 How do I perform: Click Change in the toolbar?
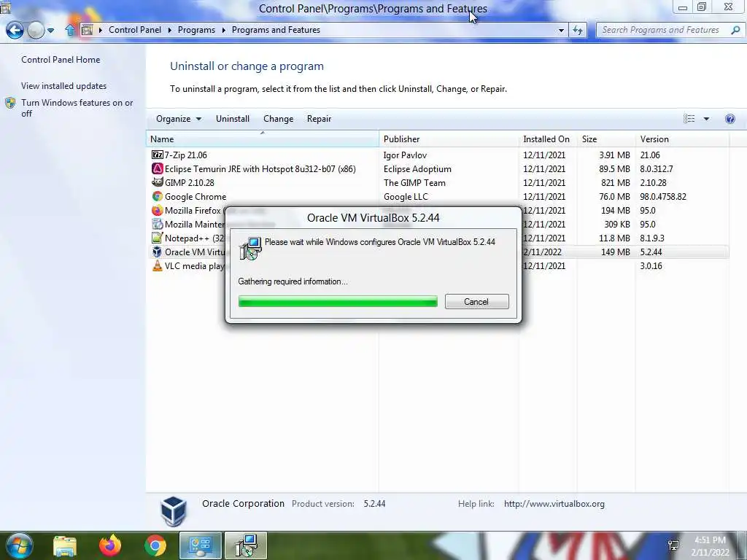tap(278, 119)
